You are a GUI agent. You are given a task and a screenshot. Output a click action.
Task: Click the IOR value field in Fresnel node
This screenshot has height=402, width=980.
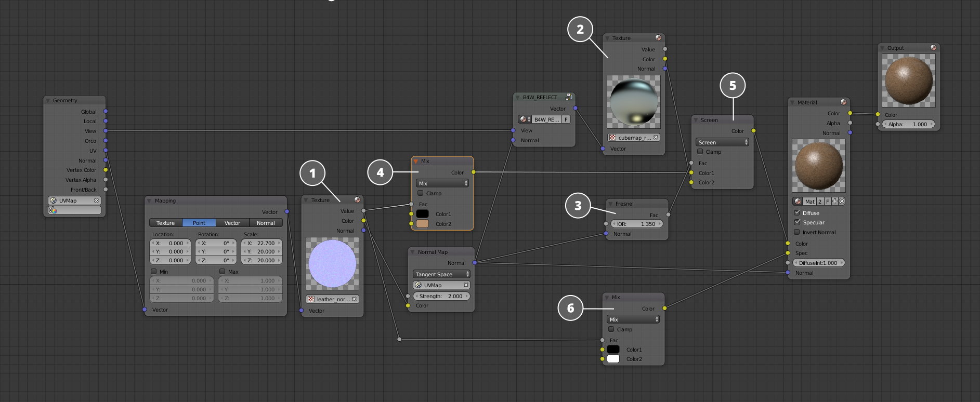tap(636, 224)
